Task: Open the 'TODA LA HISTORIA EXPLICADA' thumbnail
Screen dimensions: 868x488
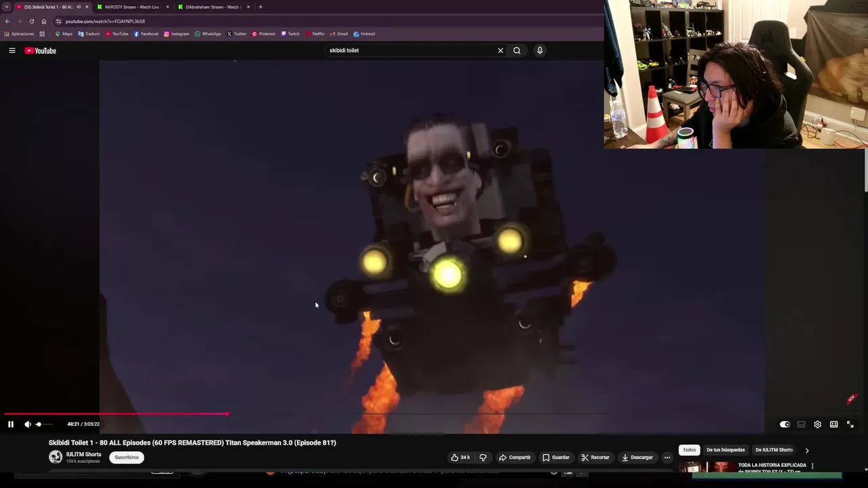Action: point(707,468)
